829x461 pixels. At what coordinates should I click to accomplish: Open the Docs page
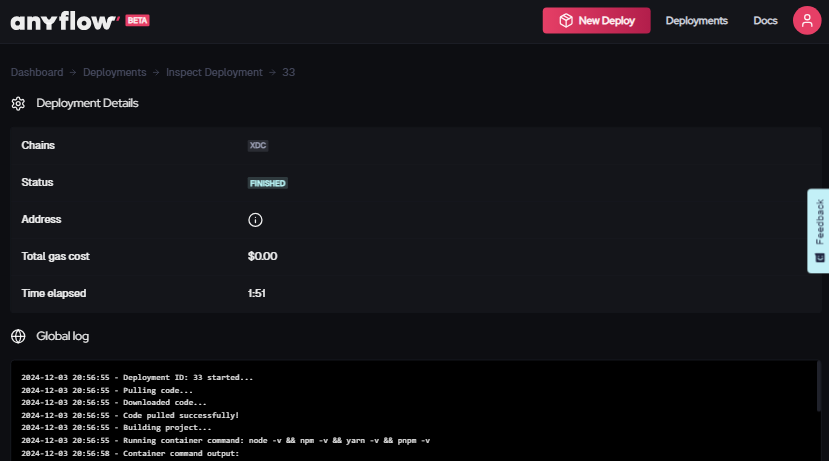pyautogui.click(x=765, y=21)
